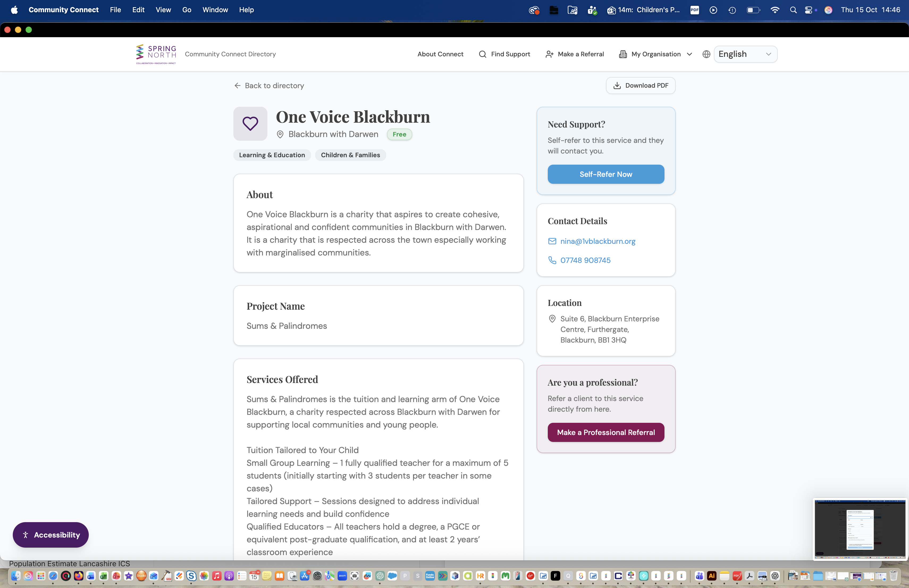909x588 pixels.
Task: Open the File menu
Action: coord(115,10)
